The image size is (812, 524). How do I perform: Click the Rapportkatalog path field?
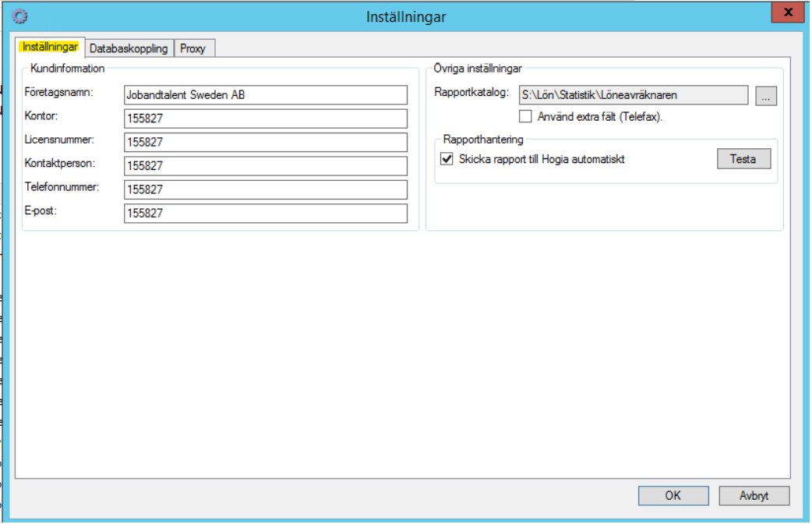click(633, 95)
